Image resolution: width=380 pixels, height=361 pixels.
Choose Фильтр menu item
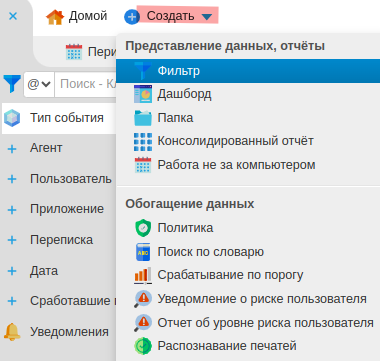pyautogui.click(x=248, y=71)
